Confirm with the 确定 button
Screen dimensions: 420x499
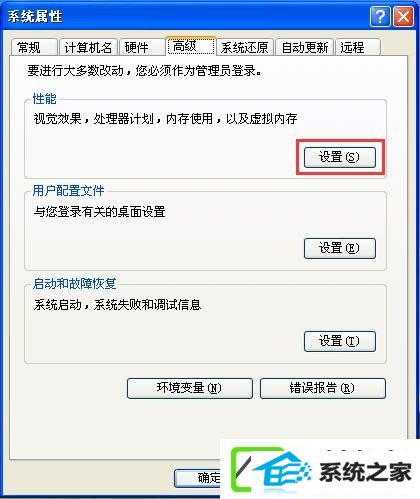click(197, 478)
